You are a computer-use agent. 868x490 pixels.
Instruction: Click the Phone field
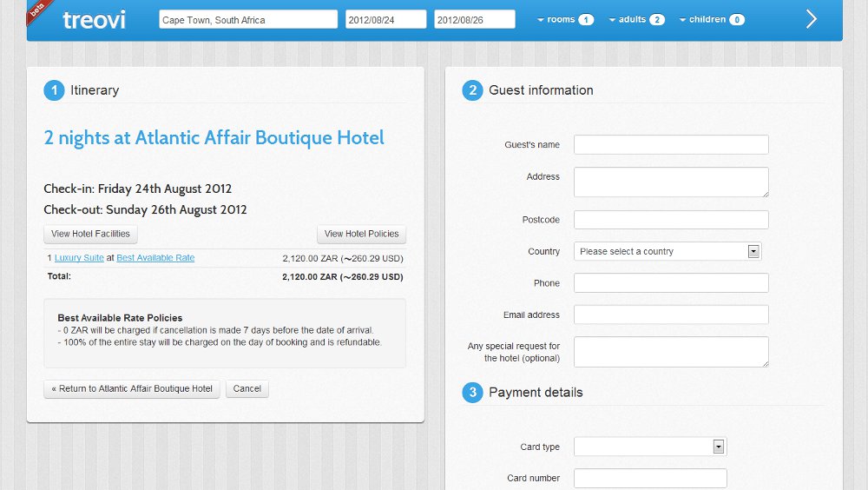(x=671, y=282)
